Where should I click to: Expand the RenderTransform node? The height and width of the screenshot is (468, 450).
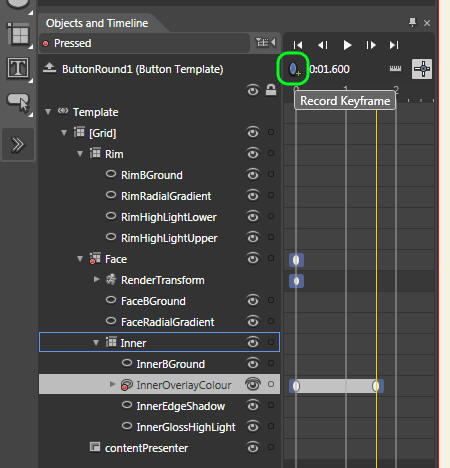96,279
